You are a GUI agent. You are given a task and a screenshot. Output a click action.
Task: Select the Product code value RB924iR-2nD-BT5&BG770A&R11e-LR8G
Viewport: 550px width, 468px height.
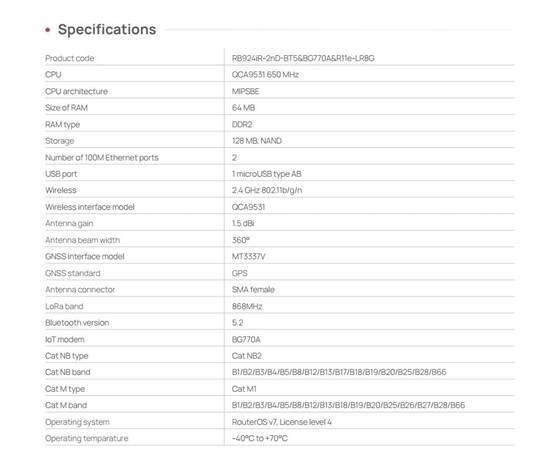click(x=303, y=58)
